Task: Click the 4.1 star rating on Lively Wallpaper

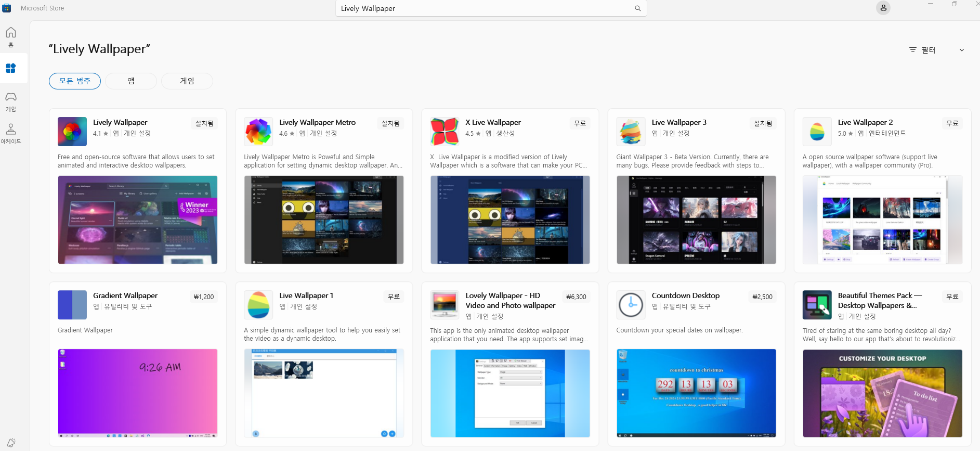Action: click(x=100, y=134)
